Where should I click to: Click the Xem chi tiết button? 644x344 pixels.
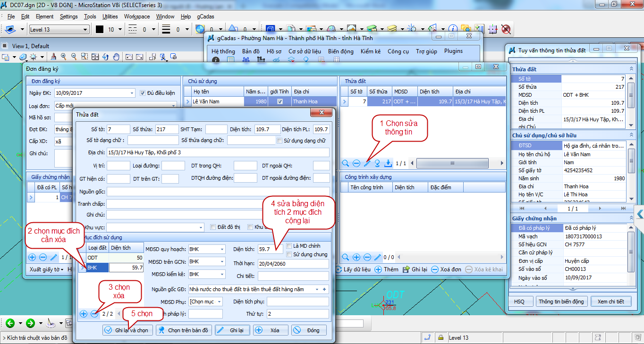(610, 302)
